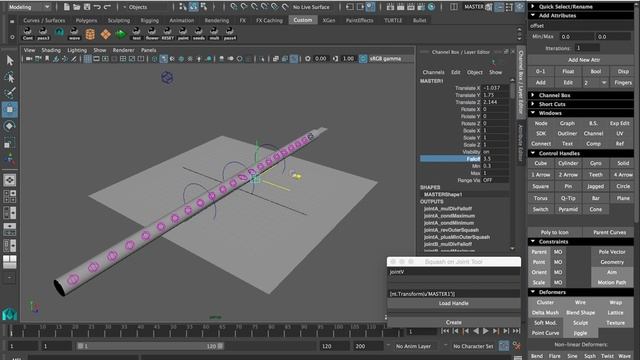Click the Playback range slider bar
The image size is (640, 360).
(150, 346)
